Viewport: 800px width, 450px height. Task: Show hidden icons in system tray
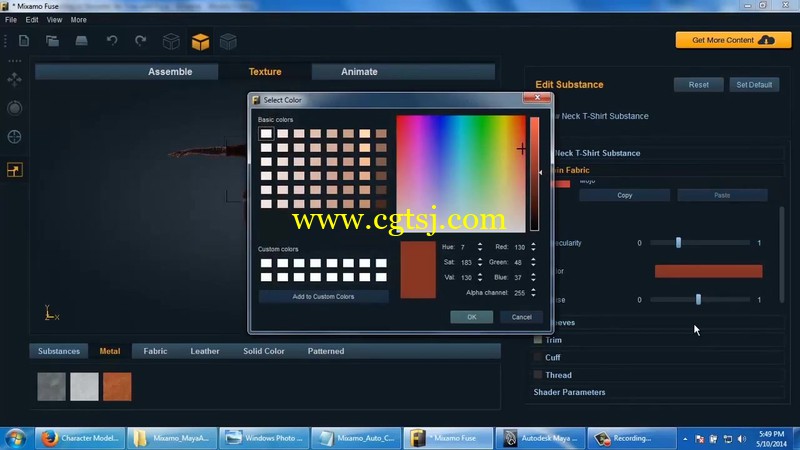(685, 439)
